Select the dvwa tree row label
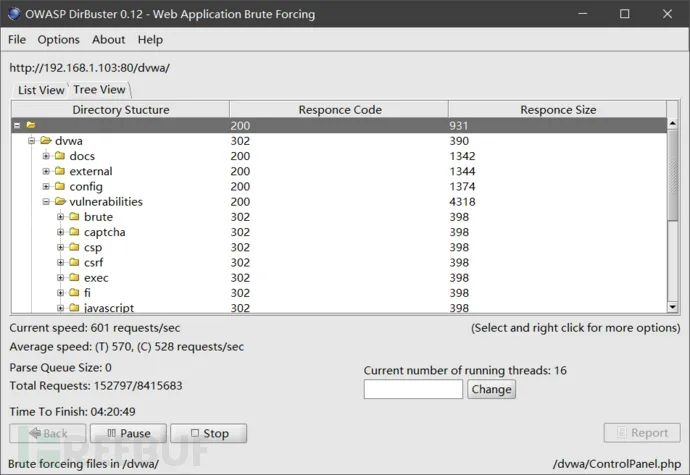The height and width of the screenshot is (475, 690). point(69,141)
